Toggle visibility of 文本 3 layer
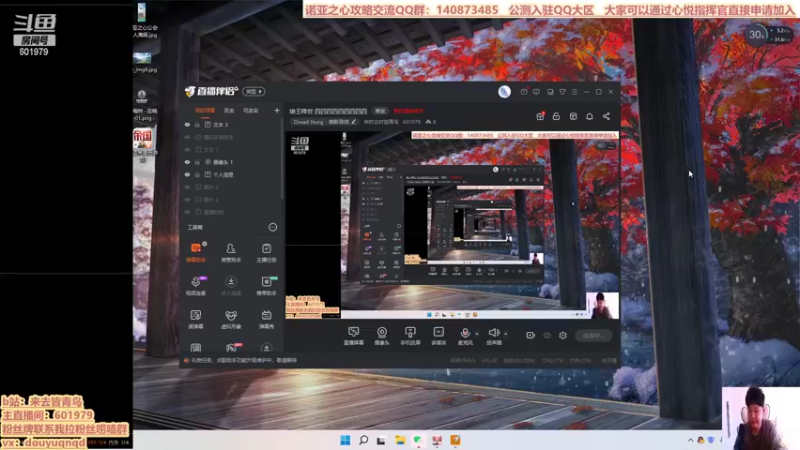This screenshot has width=800, height=450. [187, 124]
